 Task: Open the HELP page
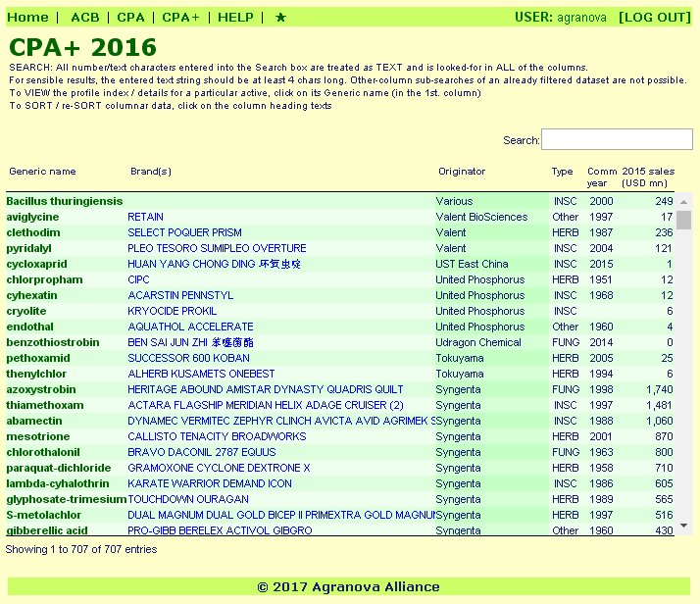[x=235, y=18]
